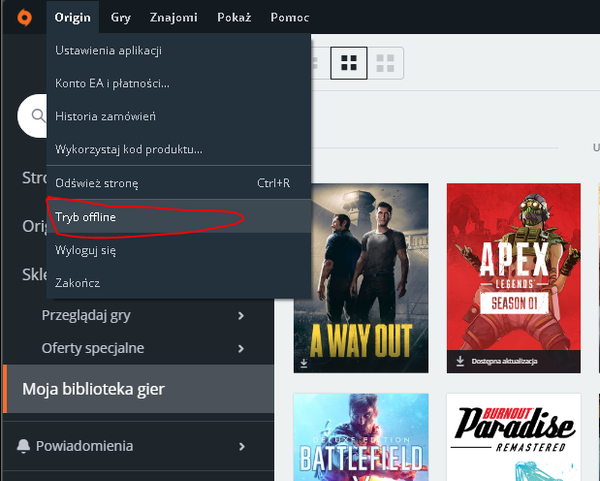Select Ustawienia aplikacji from Origin menu
This screenshot has height=481, width=600.
pos(108,50)
